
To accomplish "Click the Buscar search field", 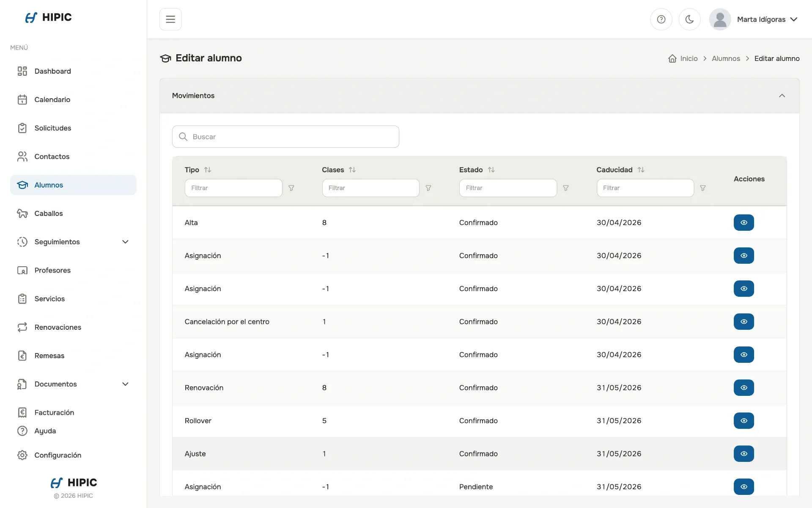I will [x=285, y=137].
